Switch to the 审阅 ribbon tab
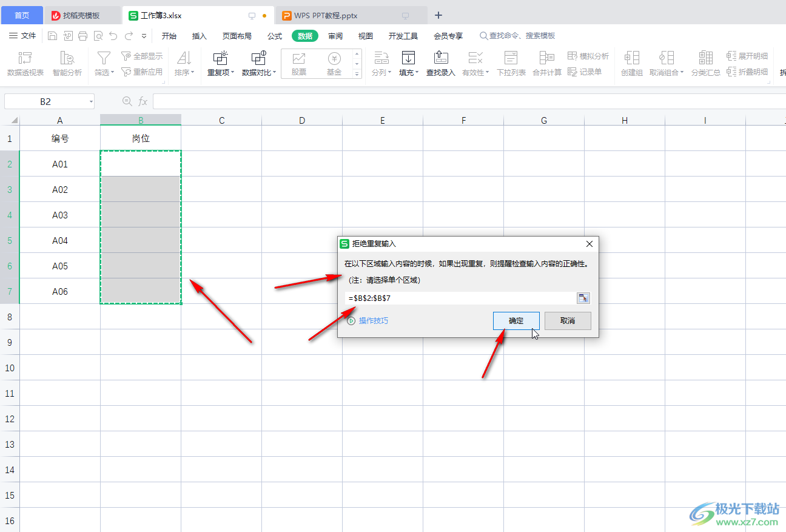The image size is (786, 532). (x=335, y=36)
